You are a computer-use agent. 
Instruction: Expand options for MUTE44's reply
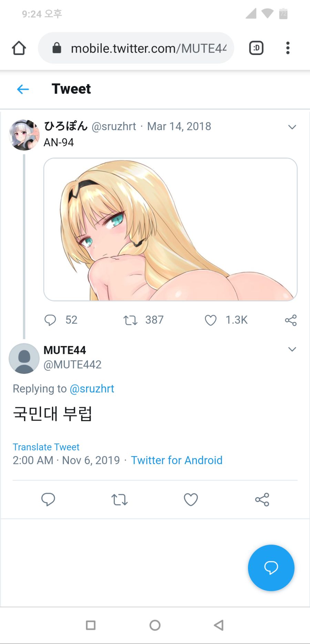[292, 349]
